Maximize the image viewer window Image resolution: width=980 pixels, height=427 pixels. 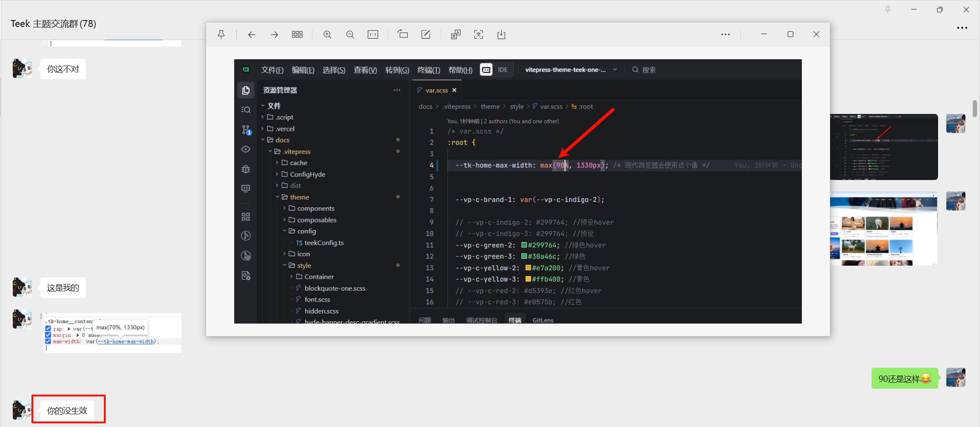coord(790,35)
